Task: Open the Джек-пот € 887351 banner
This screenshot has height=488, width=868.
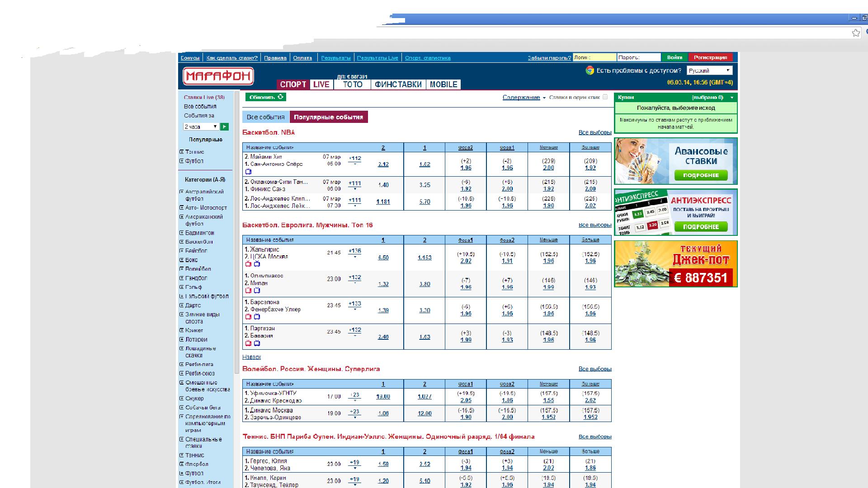Action: (x=676, y=264)
